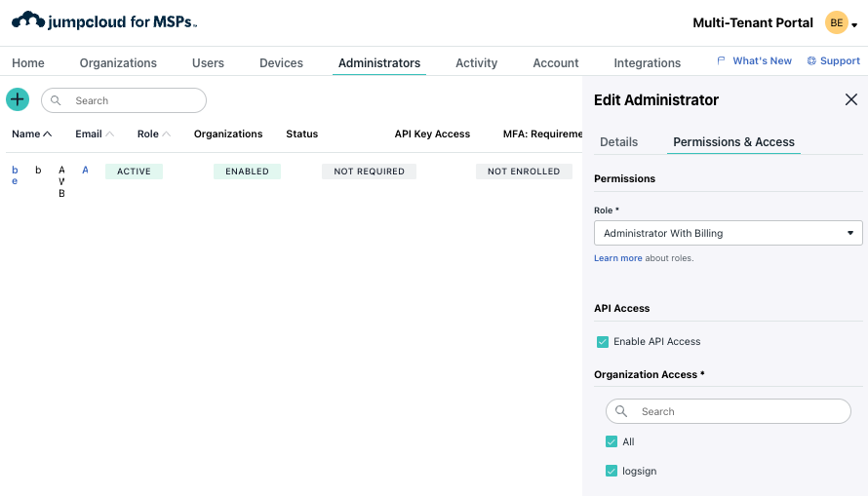Image resolution: width=868 pixels, height=496 pixels.
Task: Go to the Account tab
Action: [x=555, y=63]
